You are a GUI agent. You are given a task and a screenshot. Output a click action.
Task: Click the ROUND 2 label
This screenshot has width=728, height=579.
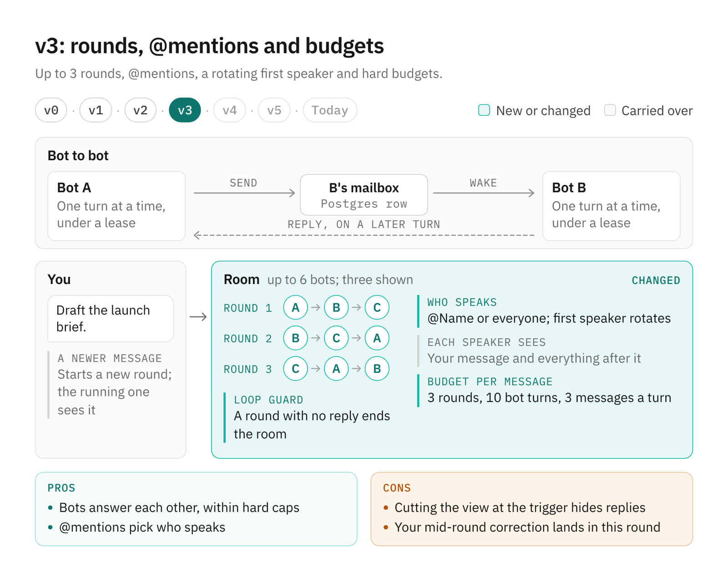tap(248, 339)
